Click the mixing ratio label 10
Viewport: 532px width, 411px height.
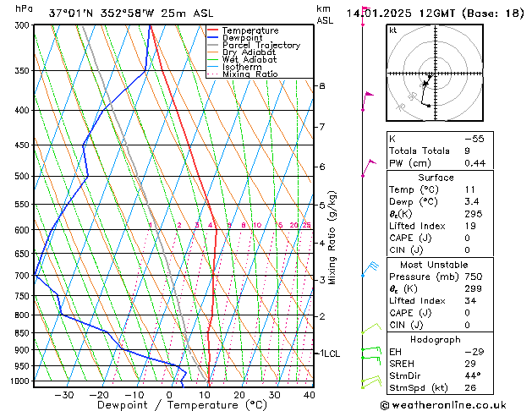pyautogui.click(x=257, y=225)
